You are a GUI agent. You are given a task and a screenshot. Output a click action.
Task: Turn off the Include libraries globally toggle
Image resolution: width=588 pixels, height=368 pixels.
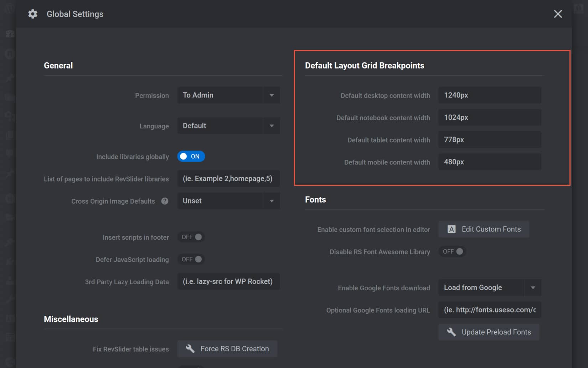click(191, 156)
